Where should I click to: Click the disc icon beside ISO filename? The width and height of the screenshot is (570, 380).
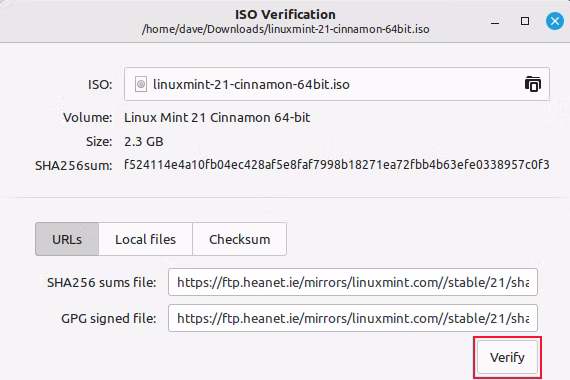click(141, 84)
